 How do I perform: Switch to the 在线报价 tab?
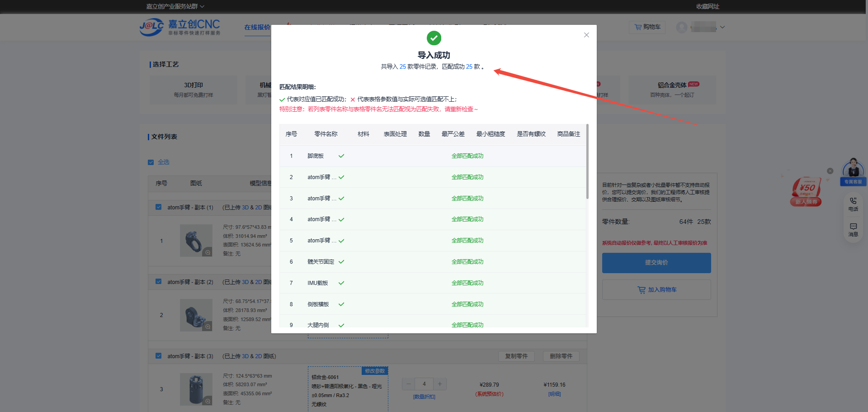click(257, 27)
